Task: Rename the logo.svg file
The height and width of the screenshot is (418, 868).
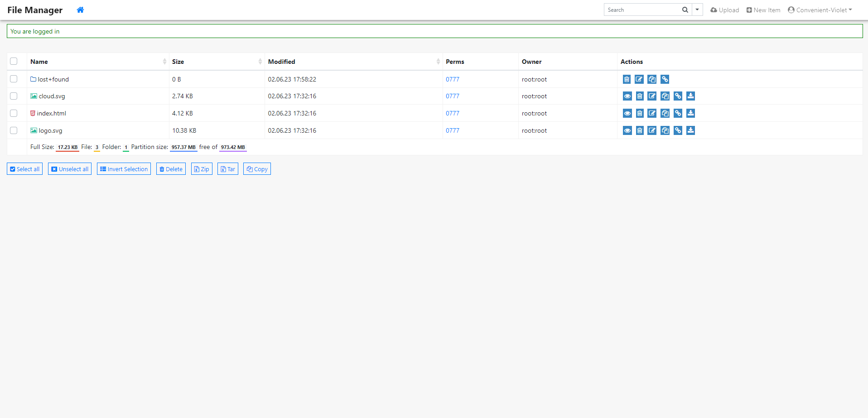Action: [x=652, y=130]
